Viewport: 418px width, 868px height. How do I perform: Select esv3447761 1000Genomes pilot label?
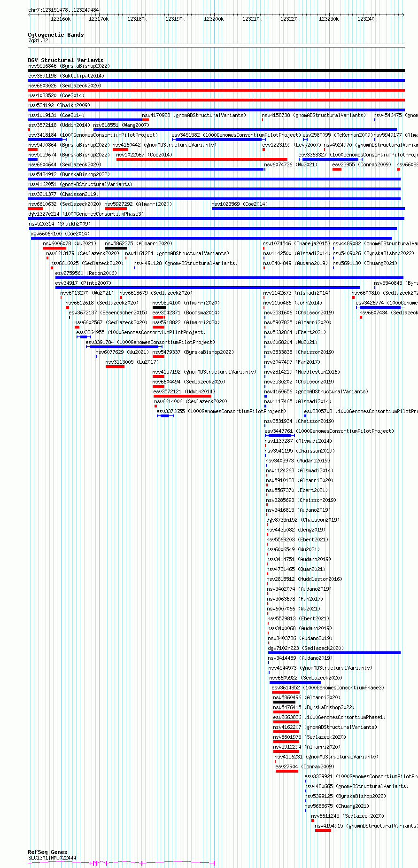tap(329, 431)
